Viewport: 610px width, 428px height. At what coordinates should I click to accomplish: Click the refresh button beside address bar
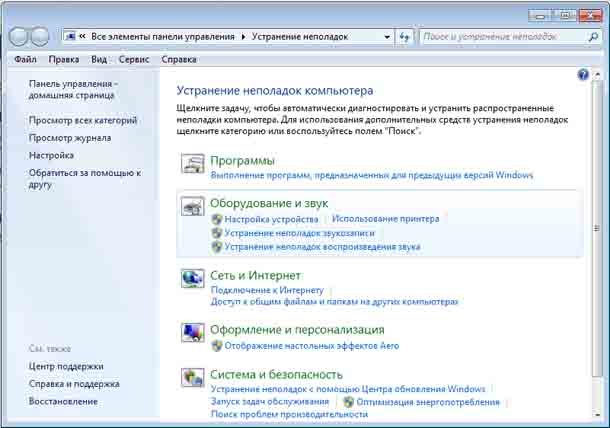pos(405,37)
